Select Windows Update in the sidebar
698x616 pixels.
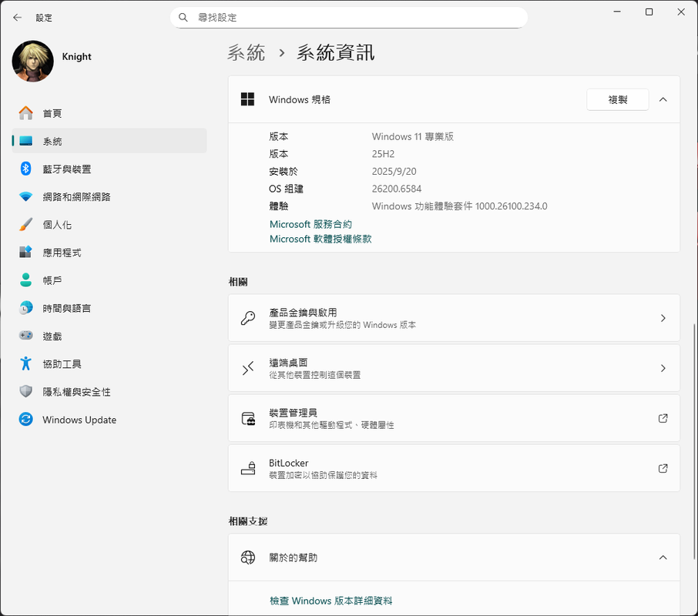tap(109, 419)
